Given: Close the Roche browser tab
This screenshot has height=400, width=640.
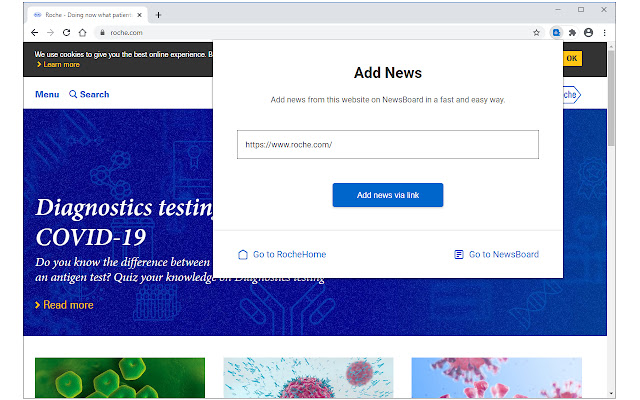Looking at the screenshot, I should point(140,15).
